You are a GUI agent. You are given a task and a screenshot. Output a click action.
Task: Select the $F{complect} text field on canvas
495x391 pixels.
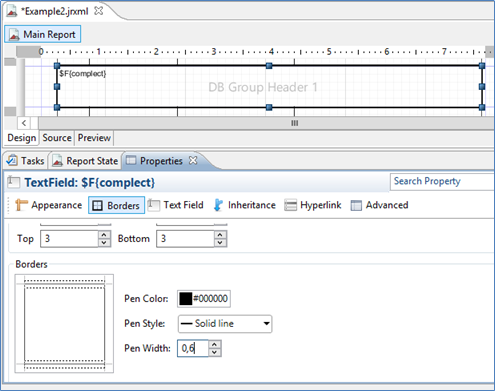pyautogui.click(x=269, y=87)
